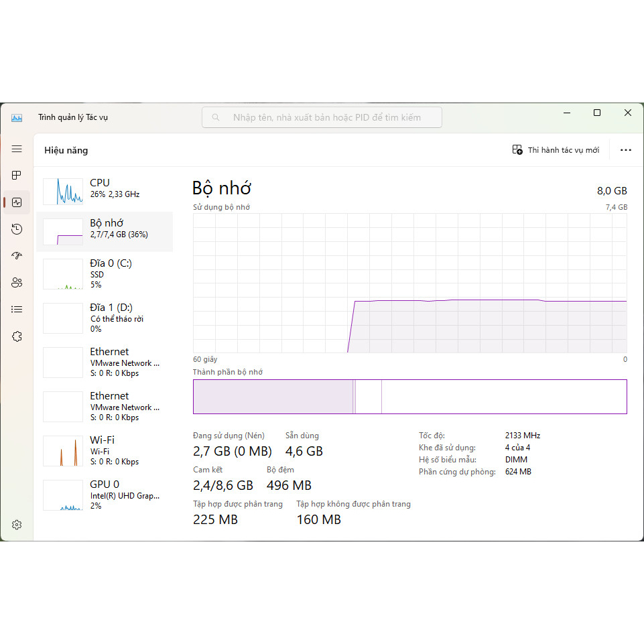Image resolution: width=644 pixels, height=644 pixels.
Task: Click the memory composition bar
Action: (409, 397)
